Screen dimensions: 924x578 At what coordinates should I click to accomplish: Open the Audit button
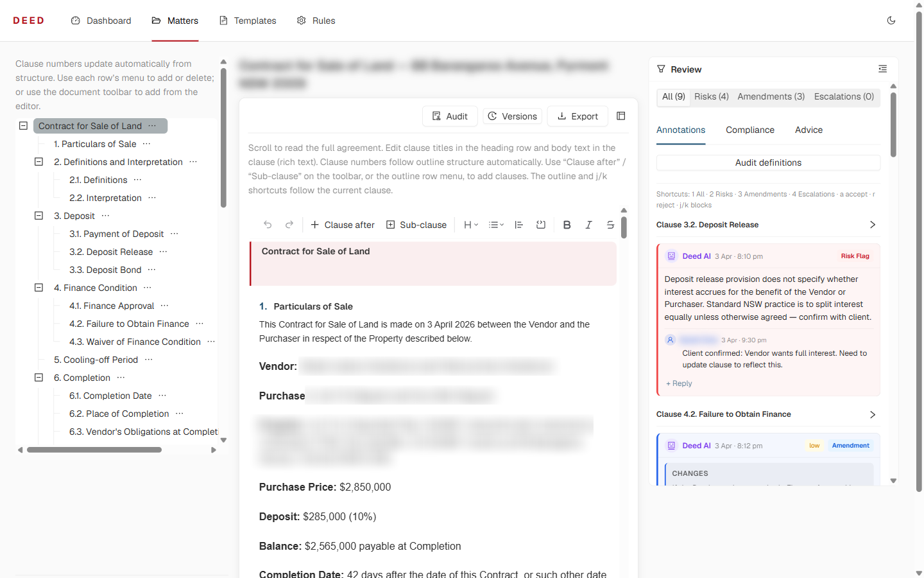click(450, 116)
